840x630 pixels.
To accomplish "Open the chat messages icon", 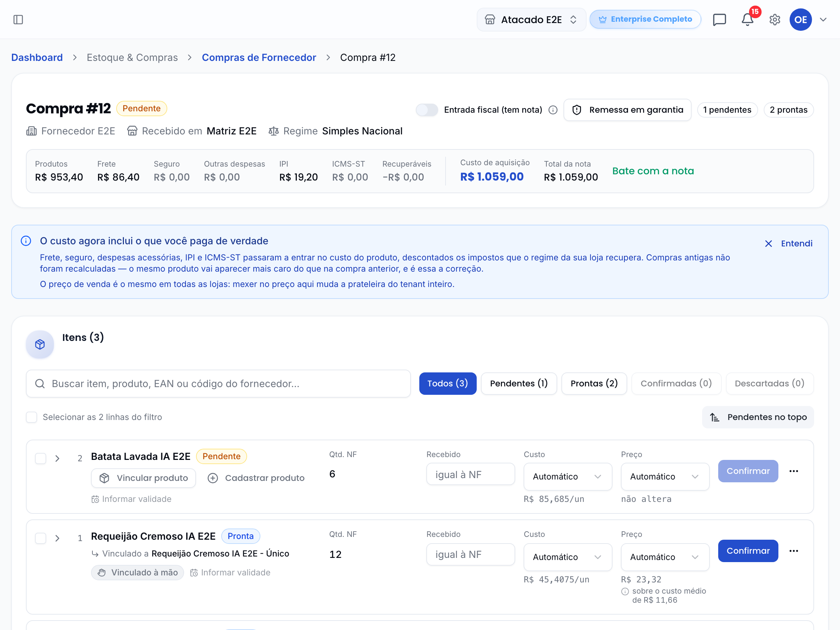I will tap(719, 19).
